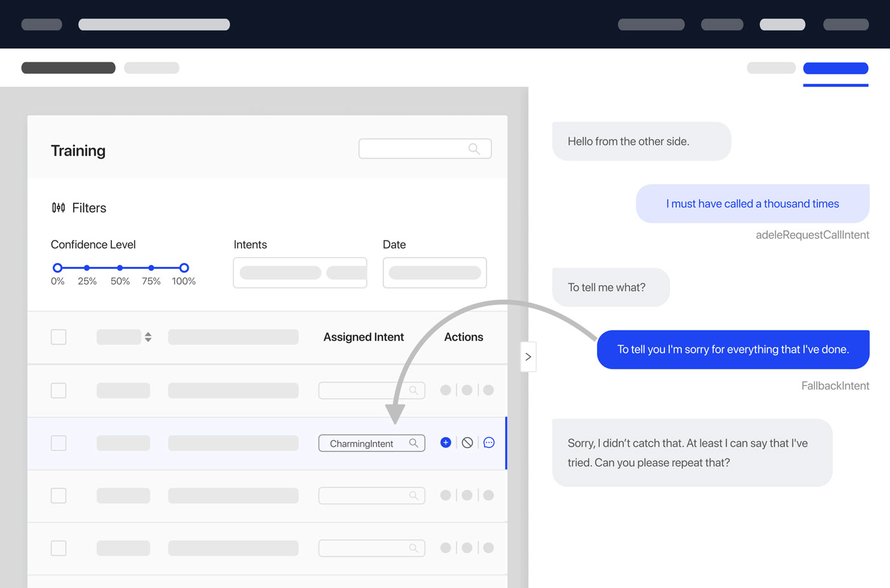Click the search icon in the Training header
This screenshot has width=890, height=588.
474,149
